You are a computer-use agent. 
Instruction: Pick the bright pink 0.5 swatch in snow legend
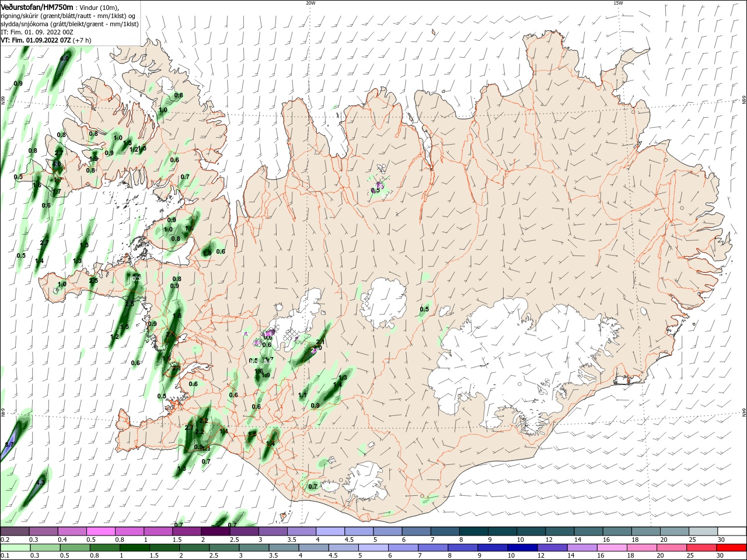100,531
